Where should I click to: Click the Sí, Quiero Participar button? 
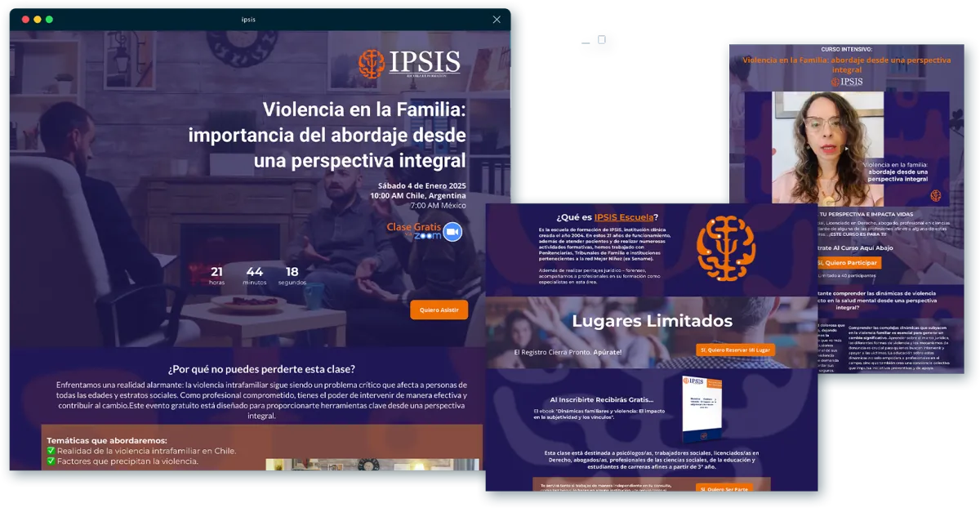click(849, 263)
